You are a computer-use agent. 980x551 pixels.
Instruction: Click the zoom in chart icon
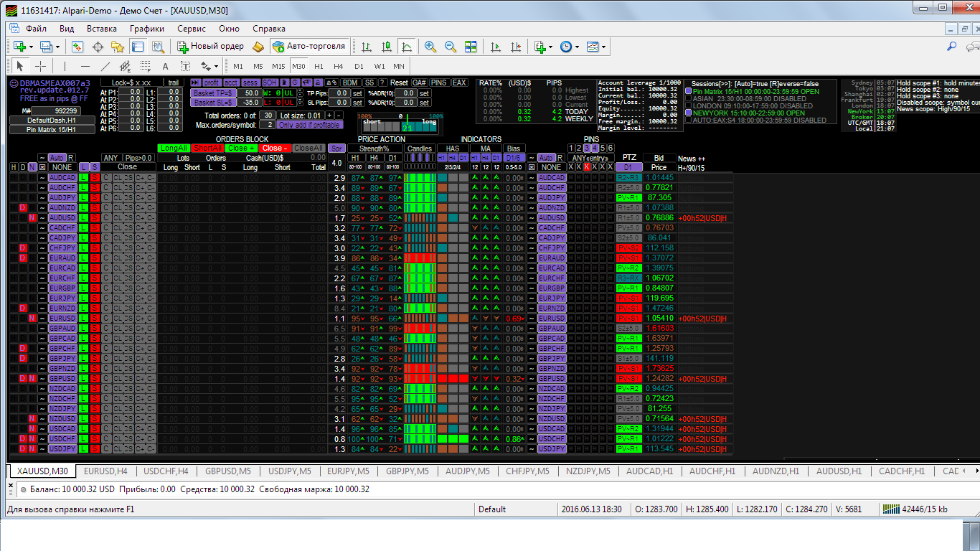click(x=430, y=46)
